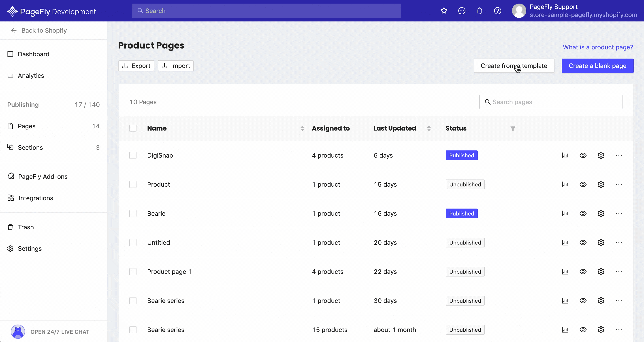Open the live chat mascot icon

18,331
